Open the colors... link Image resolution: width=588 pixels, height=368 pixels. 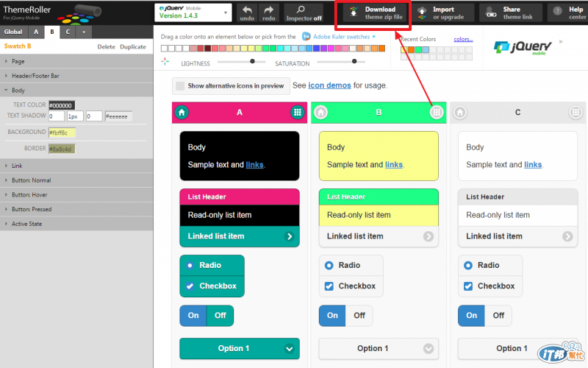(x=463, y=39)
